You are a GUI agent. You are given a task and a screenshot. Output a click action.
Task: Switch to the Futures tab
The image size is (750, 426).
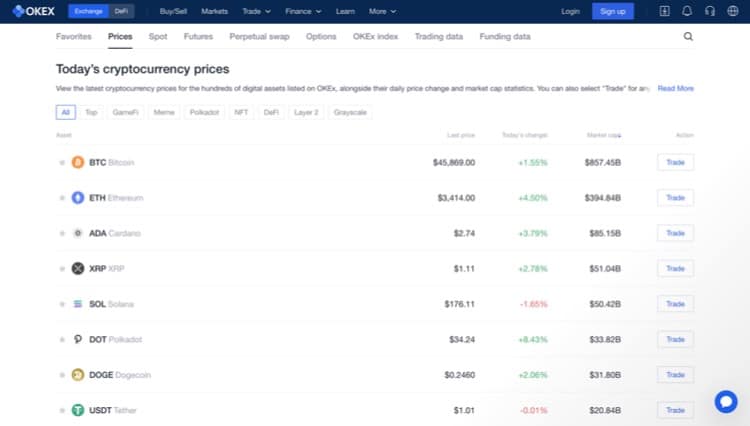coord(198,36)
